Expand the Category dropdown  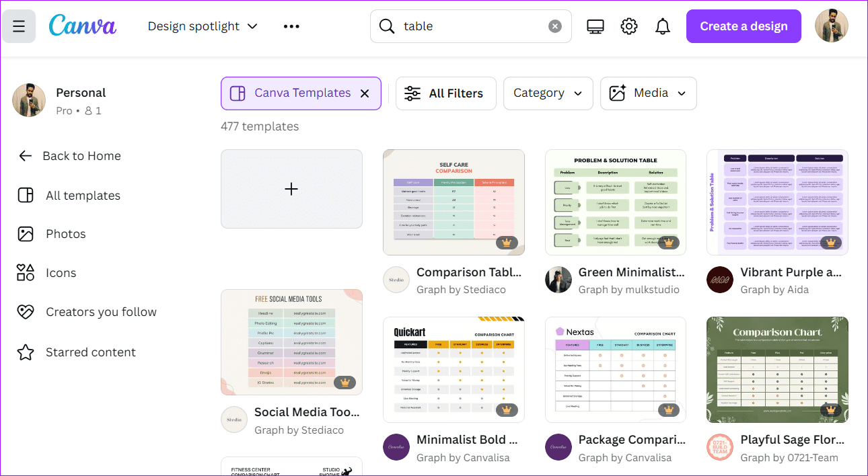[x=548, y=93]
